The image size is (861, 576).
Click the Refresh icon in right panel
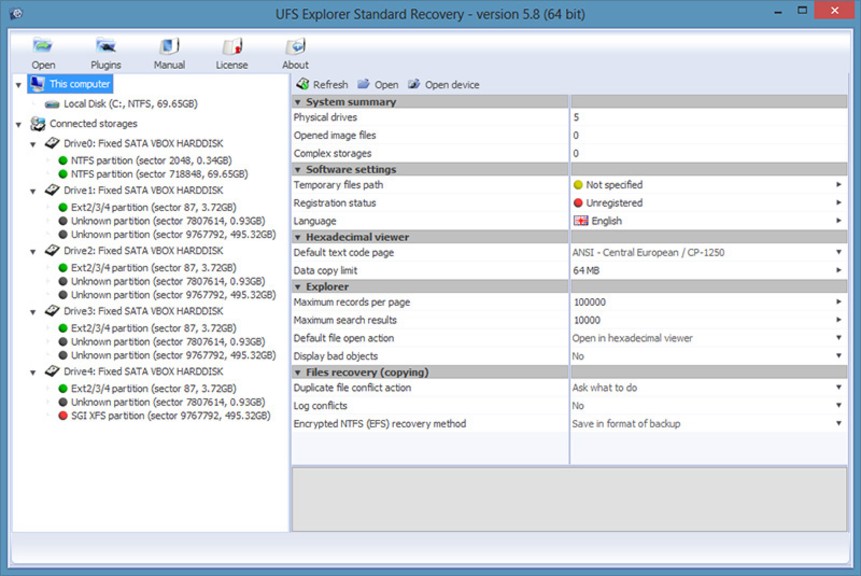(x=302, y=85)
